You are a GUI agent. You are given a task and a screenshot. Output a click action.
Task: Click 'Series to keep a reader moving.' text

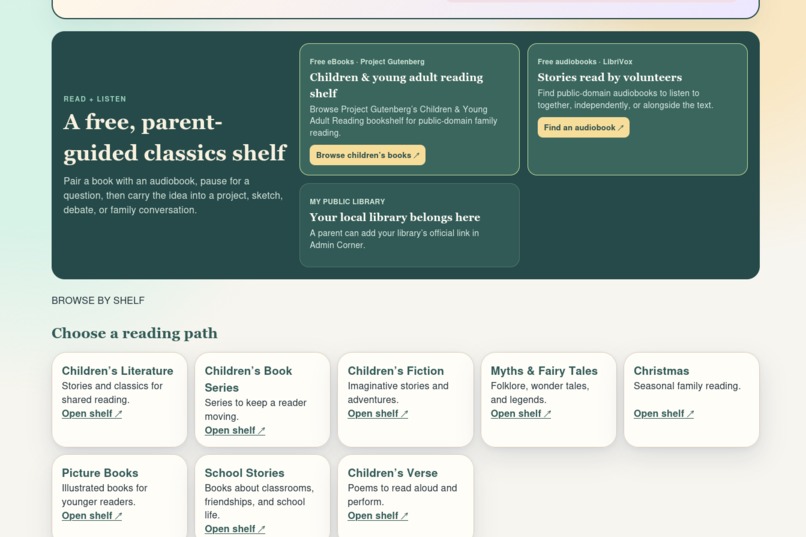(x=255, y=410)
